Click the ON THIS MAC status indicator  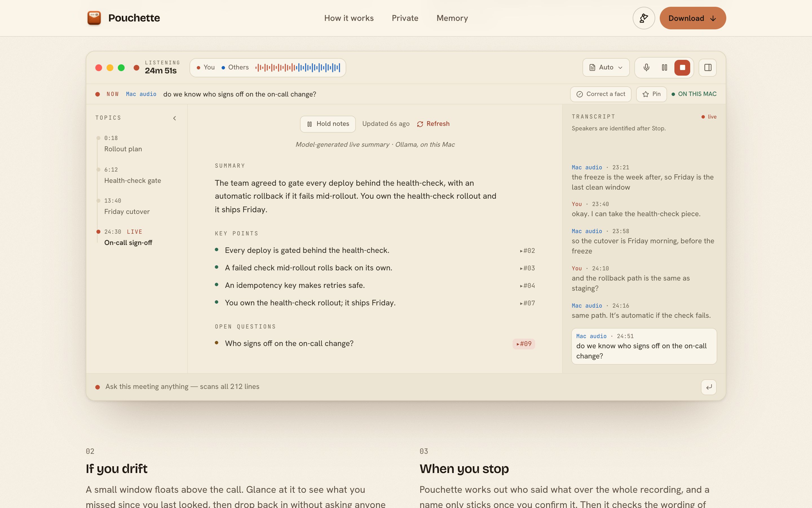694,94
